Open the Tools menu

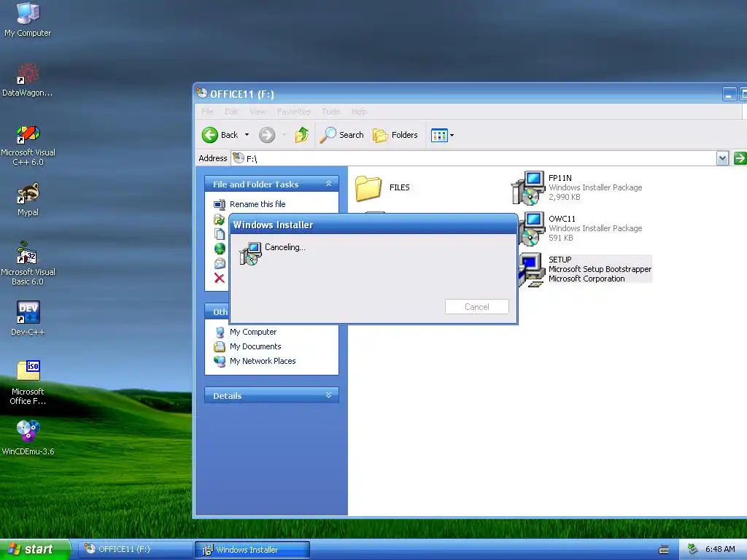pos(330,112)
